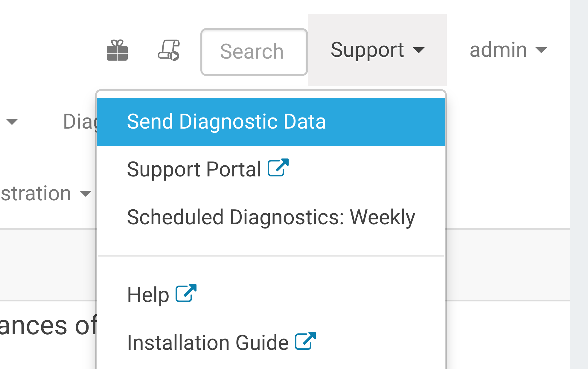Select Send Diagnostic Data
Image resolution: width=588 pixels, height=369 pixels.
pos(226,122)
